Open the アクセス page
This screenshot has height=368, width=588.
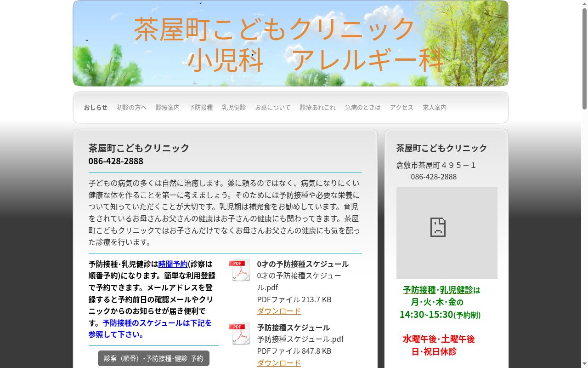tap(402, 108)
